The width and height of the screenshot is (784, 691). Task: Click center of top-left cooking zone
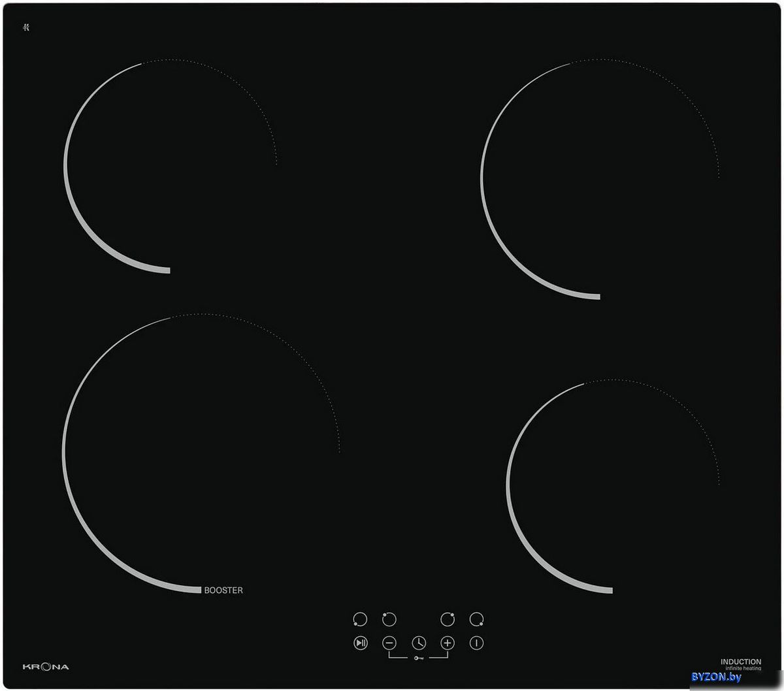click(x=171, y=166)
